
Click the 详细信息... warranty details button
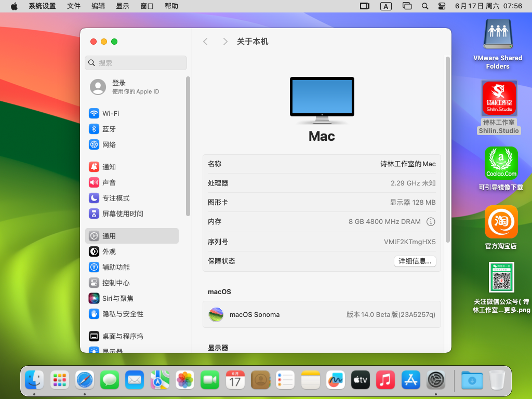coord(415,261)
